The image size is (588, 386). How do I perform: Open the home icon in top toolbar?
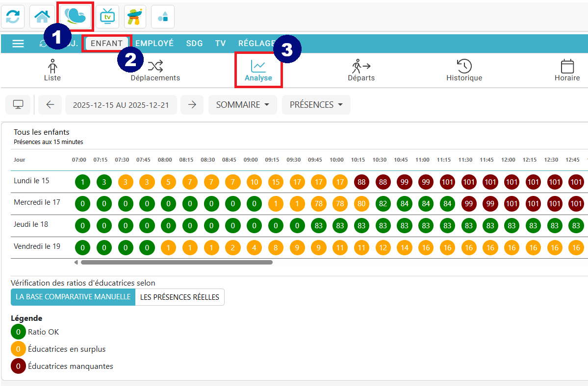(42, 17)
